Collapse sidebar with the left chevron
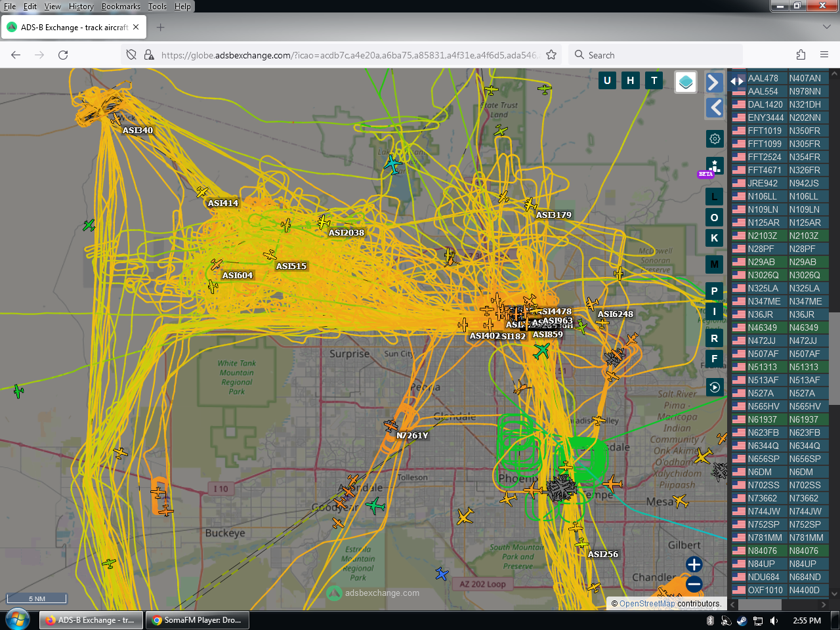840x630 pixels. (715, 108)
